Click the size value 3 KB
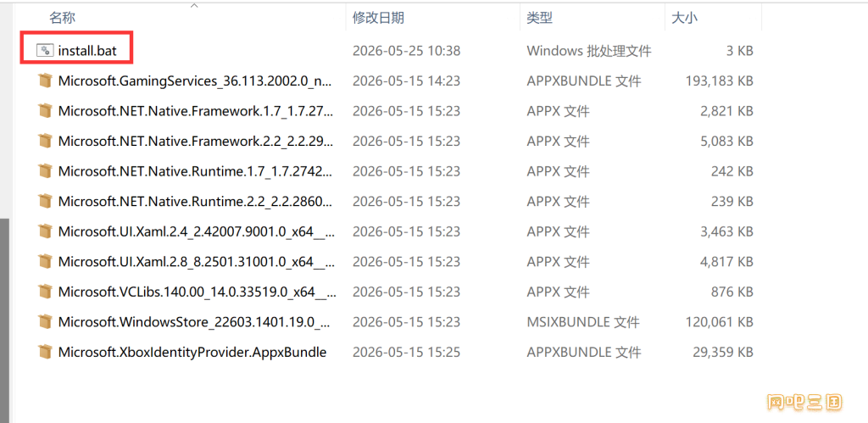Image resolution: width=868 pixels, height=423 pixels. click(x=739, y=51)
